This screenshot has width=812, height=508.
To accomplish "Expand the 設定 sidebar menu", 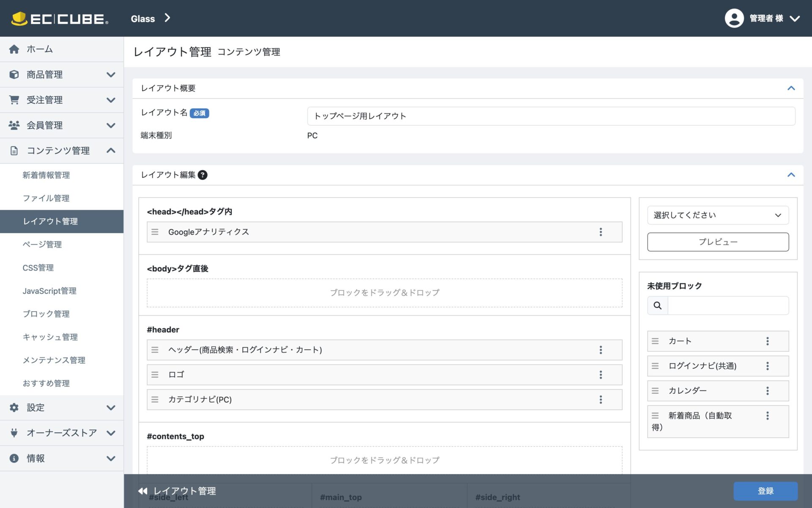I will (62, 408).
